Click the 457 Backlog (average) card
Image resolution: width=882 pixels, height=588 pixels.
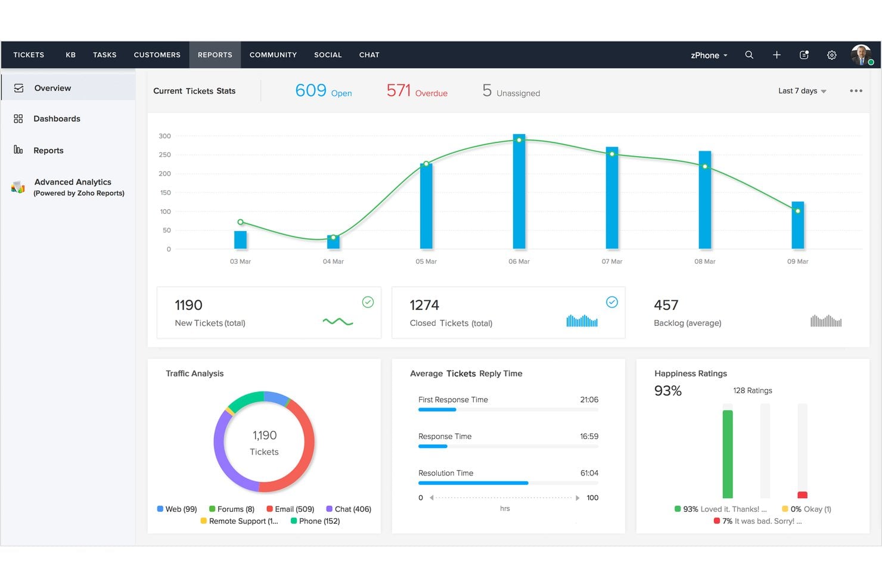coord(747,313)
